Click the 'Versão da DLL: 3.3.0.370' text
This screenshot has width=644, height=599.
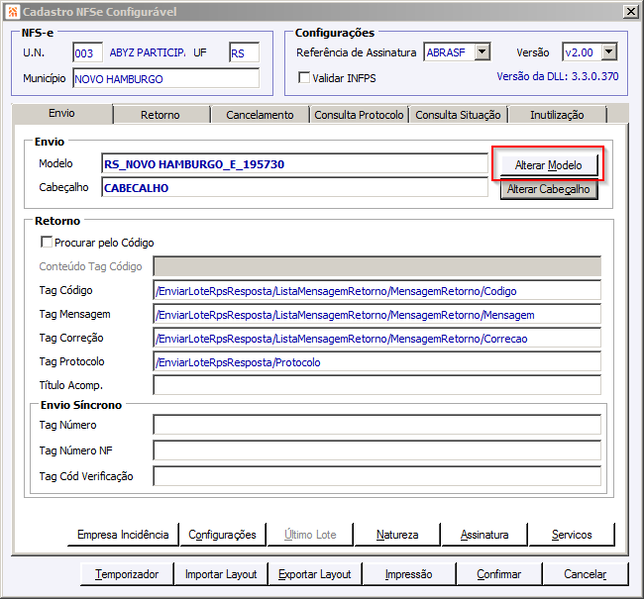[x=557, y=76]
